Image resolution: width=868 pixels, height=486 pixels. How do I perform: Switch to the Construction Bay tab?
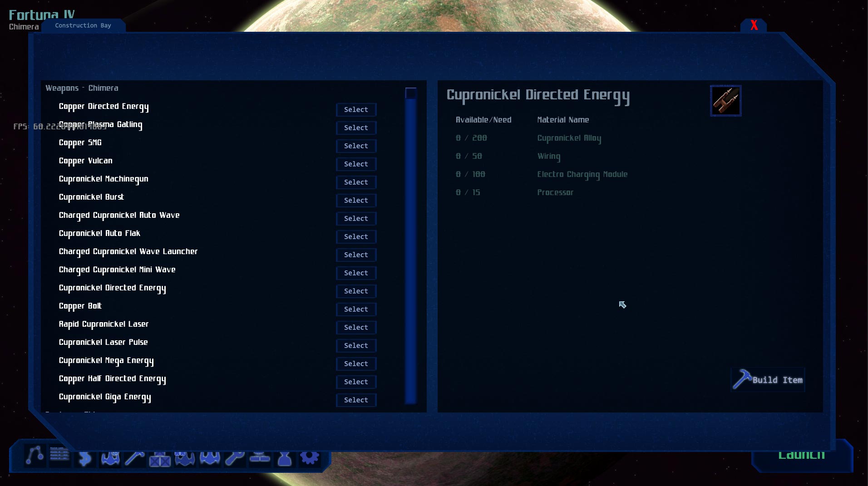point(83,25)
